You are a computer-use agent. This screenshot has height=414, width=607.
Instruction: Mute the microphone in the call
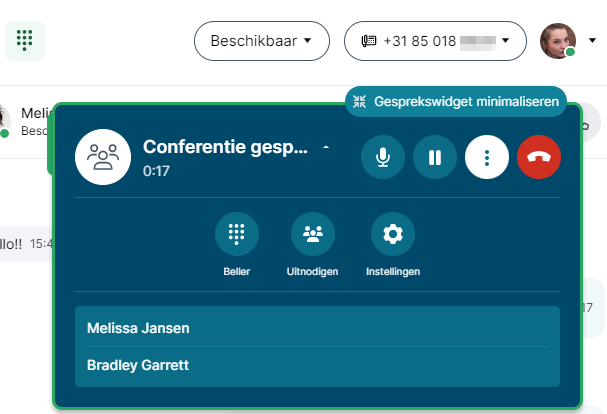[x=383, y=157]
